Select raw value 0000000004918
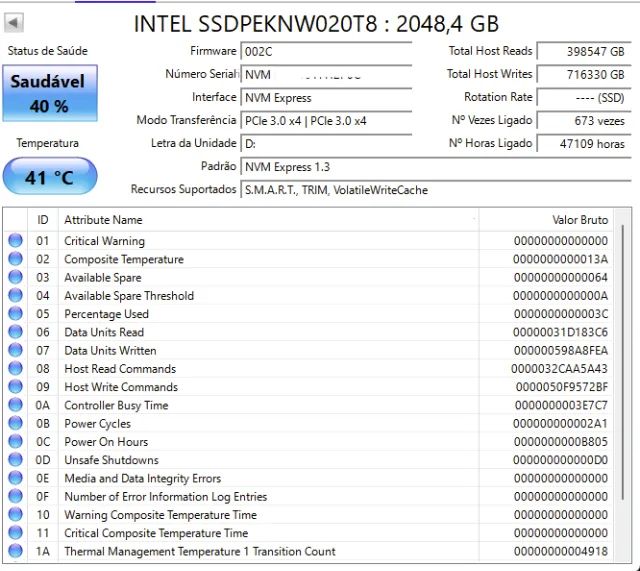640x571 pixels. click(560, 551)
